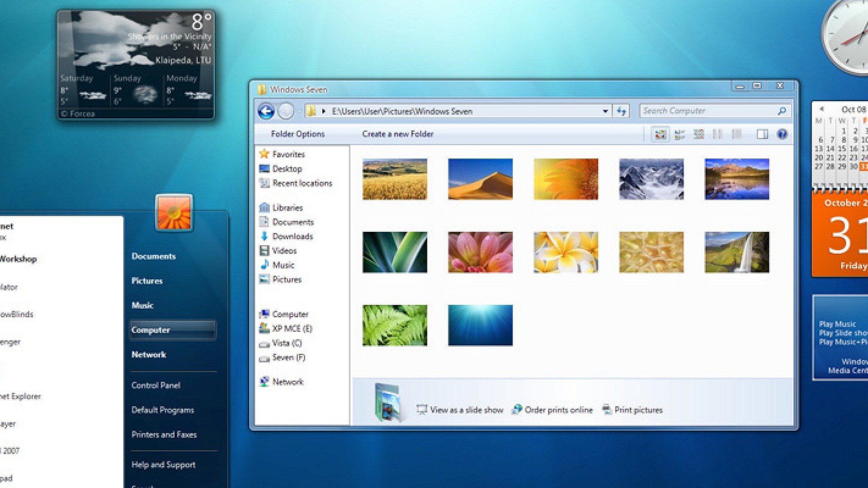Image resolution: width=868 pixels, height=488 pixels.
Task: Expand the address bar history dropdown arrow
Action: tap(605, 111)
